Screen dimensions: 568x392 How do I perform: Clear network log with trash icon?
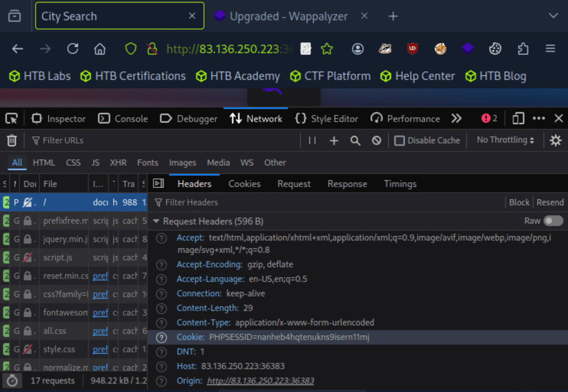coord(12,140)
